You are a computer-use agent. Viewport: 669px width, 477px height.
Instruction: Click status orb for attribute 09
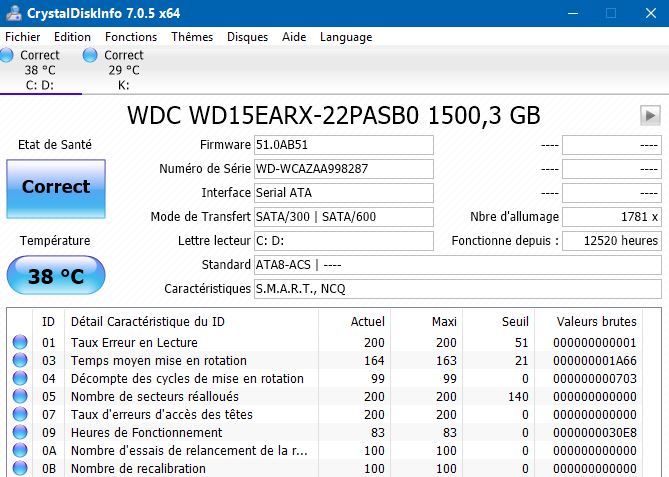pyautogui.click(x=20, y=432)
